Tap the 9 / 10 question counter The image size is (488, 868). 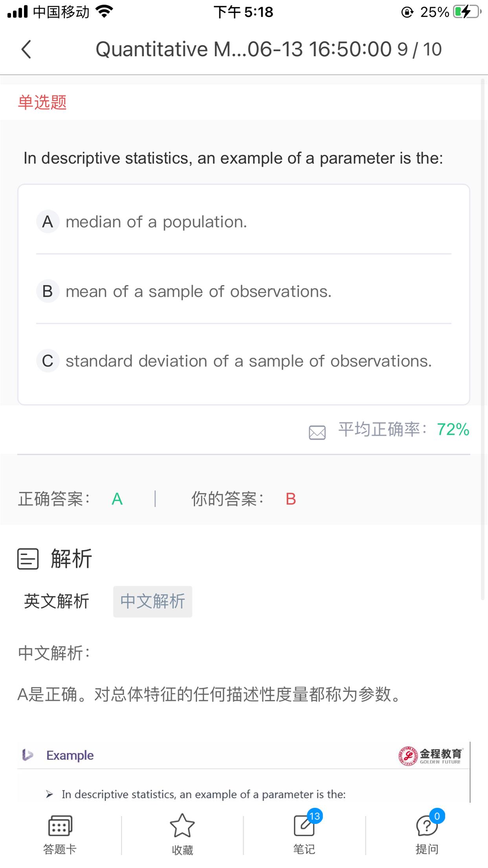(x=419, y=50)
